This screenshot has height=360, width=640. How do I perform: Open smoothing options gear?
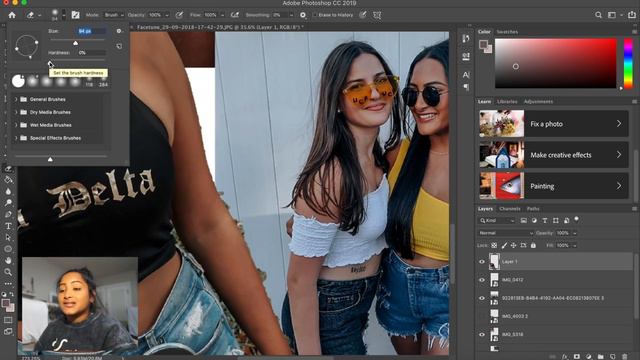[303, 15]
